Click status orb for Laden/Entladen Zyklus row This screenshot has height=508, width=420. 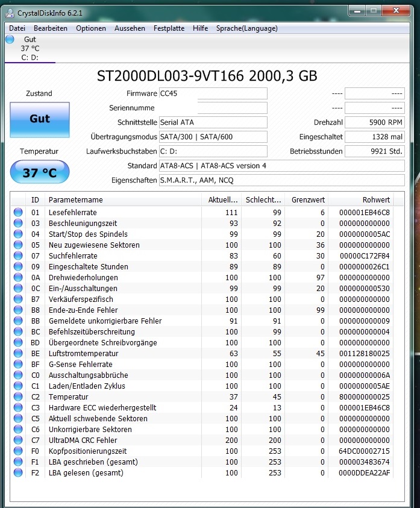(18, 386)
